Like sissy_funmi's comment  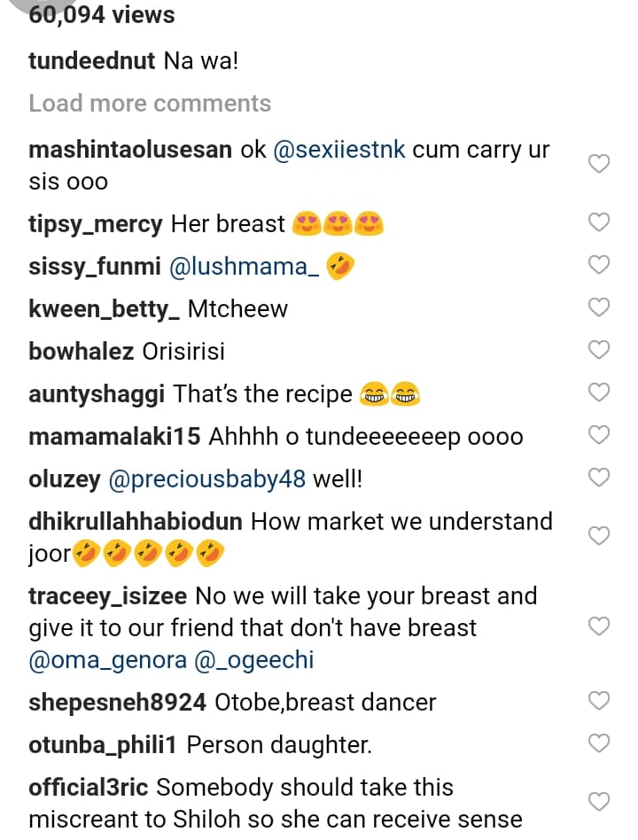(600, 265)
